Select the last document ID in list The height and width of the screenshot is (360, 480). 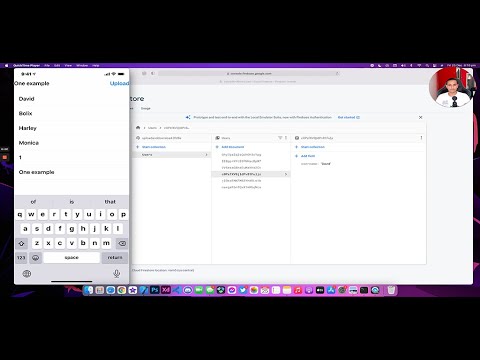(x=241, y=187)
